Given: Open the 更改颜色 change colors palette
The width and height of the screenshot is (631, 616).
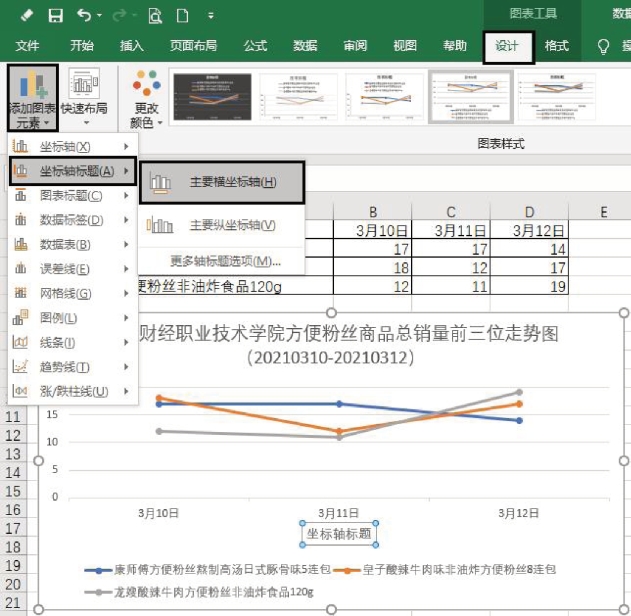Looking at the screenshot, I should pos(146,98).
